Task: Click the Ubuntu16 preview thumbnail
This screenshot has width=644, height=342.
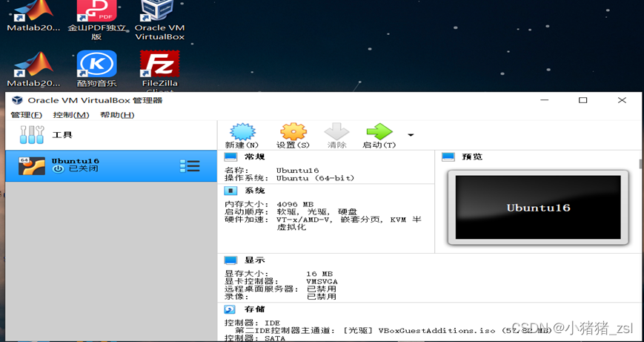Action: (x=538, y=208)
